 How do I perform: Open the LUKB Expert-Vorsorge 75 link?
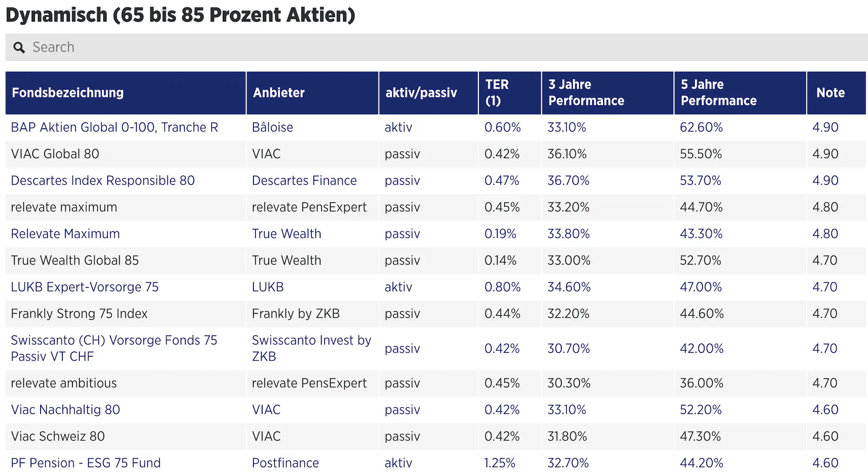click(85, 287)
